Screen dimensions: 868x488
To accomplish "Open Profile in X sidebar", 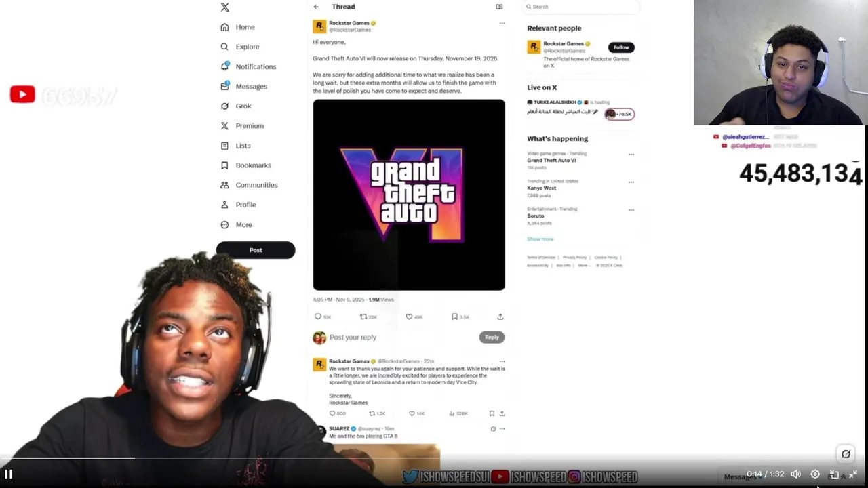I will [x=238, y=205].
